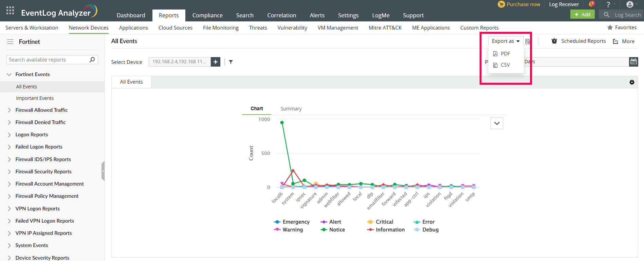Image resolution: width=644 pixels, height=261 pixels.
Task: Click the filter funnel icon
Action: [x=231, y=62]
